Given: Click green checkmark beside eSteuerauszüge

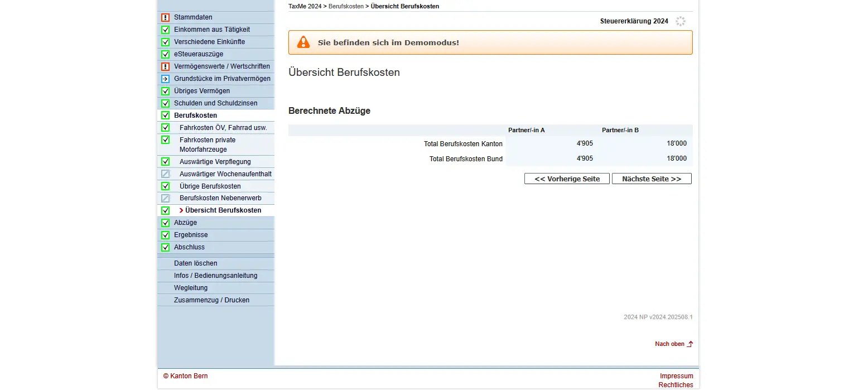Looking at the screenshot, I should (165, 54).
